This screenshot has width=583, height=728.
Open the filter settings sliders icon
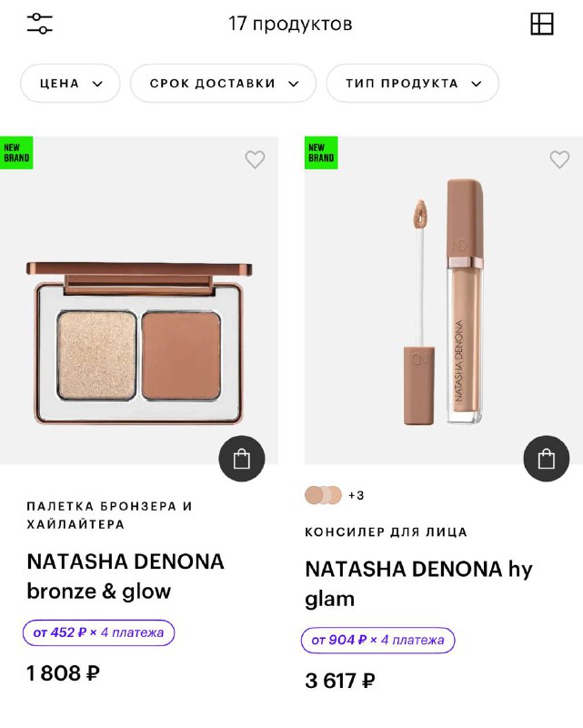pos(40,24)
